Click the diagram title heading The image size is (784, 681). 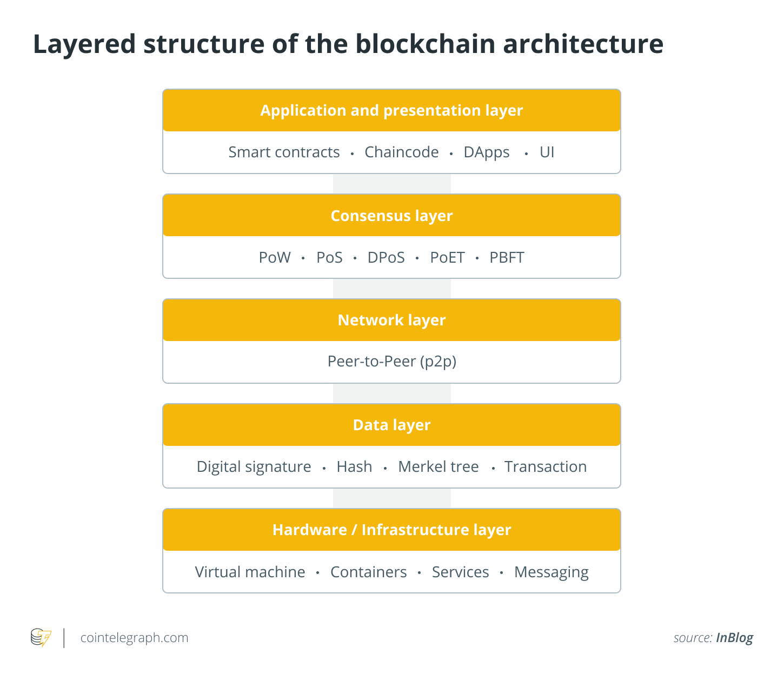point(348,44)
